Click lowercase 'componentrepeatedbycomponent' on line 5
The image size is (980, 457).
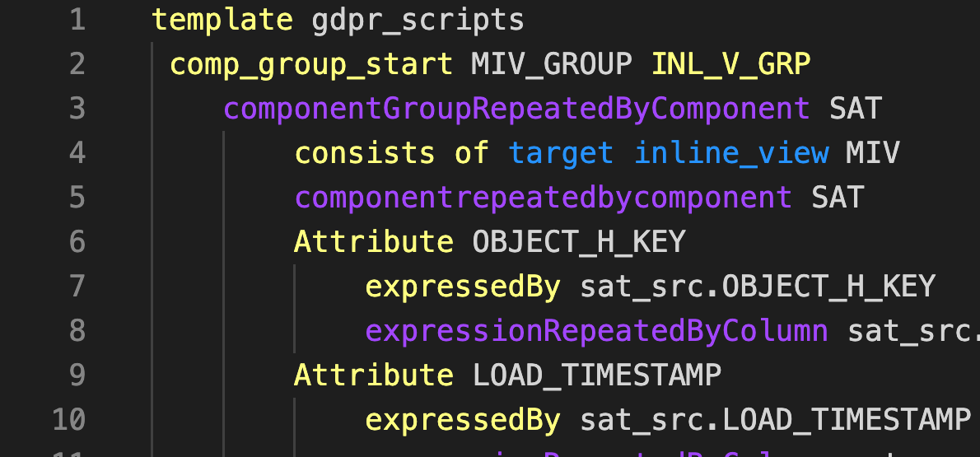pos(544,198)
